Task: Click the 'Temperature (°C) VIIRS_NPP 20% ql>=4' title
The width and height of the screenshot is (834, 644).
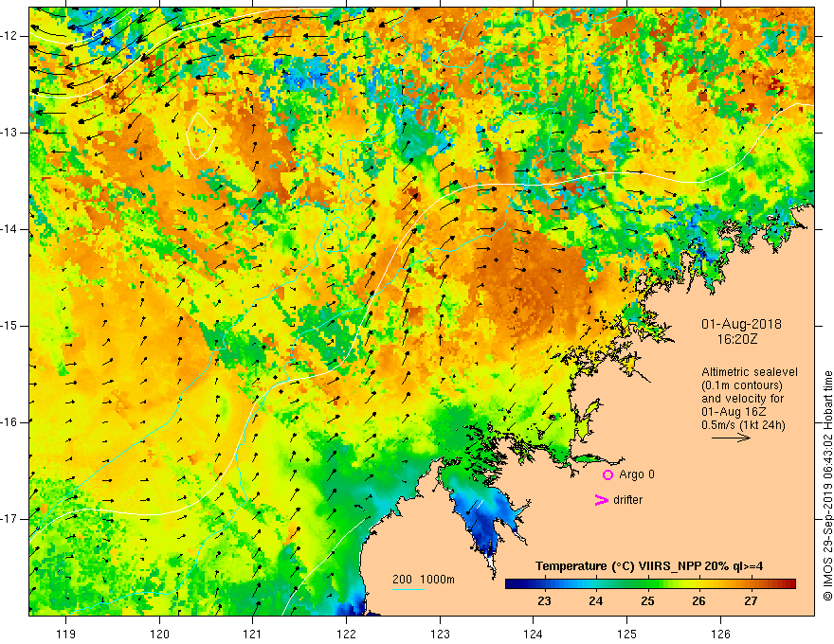Action: [x=649, y=566]
